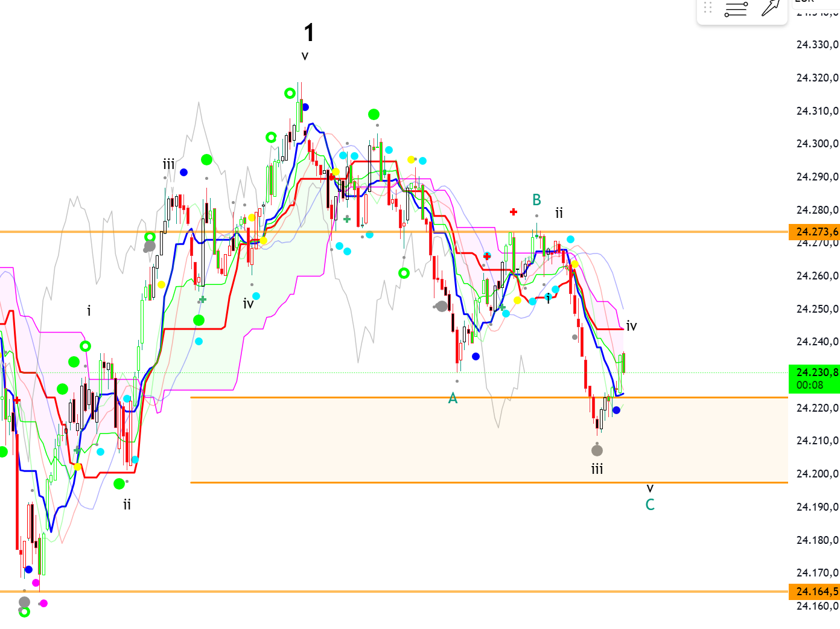The image size is (840, 629).
Task: Click the 24.273,6 orange price label
Action: click(814, 232)
